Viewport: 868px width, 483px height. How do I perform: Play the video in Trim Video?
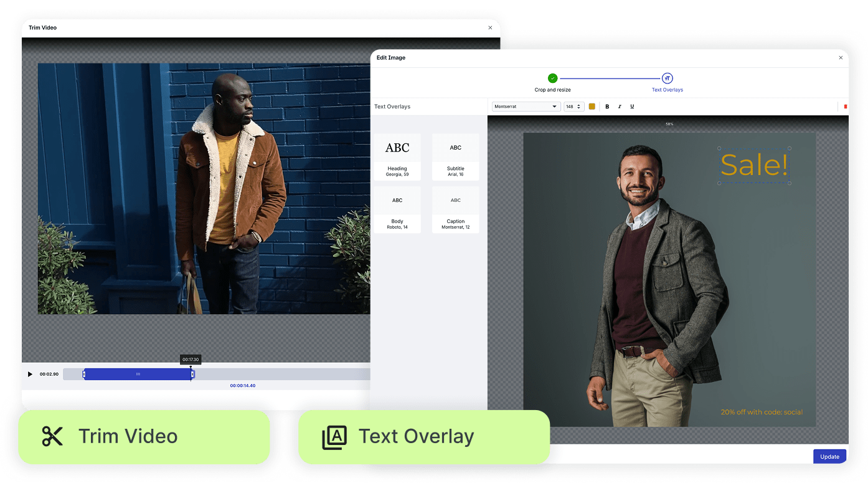pos(30,374)
